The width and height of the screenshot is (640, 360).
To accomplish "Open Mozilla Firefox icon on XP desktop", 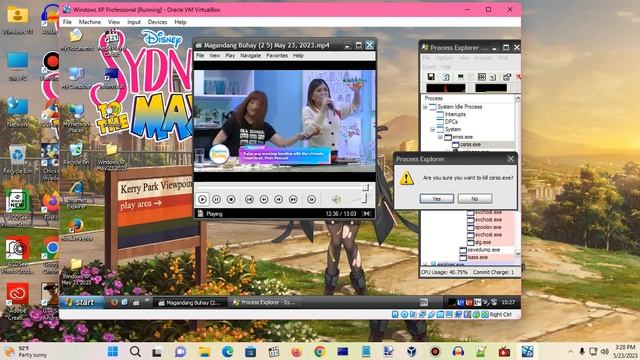I will pos(76,230).
